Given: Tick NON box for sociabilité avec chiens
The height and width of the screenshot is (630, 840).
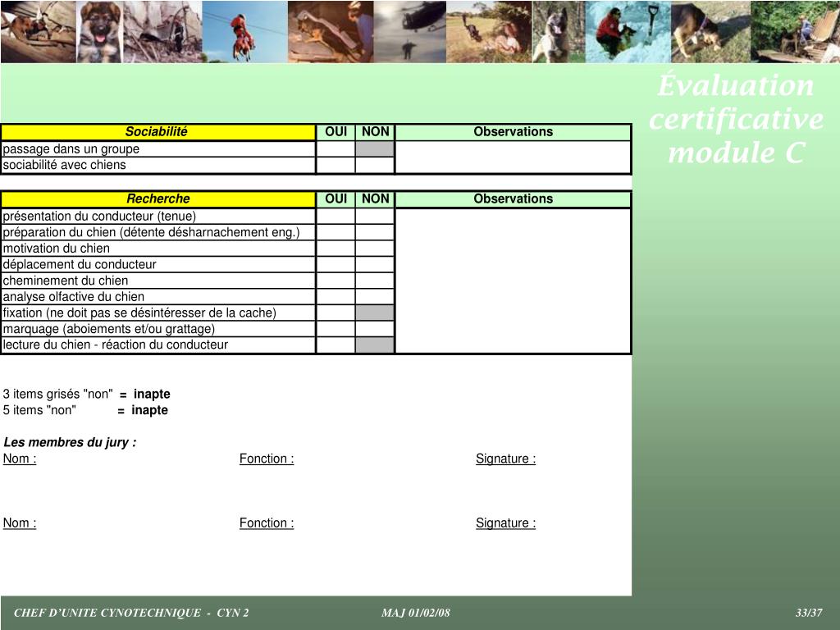Looking at the screenshot, I should tap(375, 165).
